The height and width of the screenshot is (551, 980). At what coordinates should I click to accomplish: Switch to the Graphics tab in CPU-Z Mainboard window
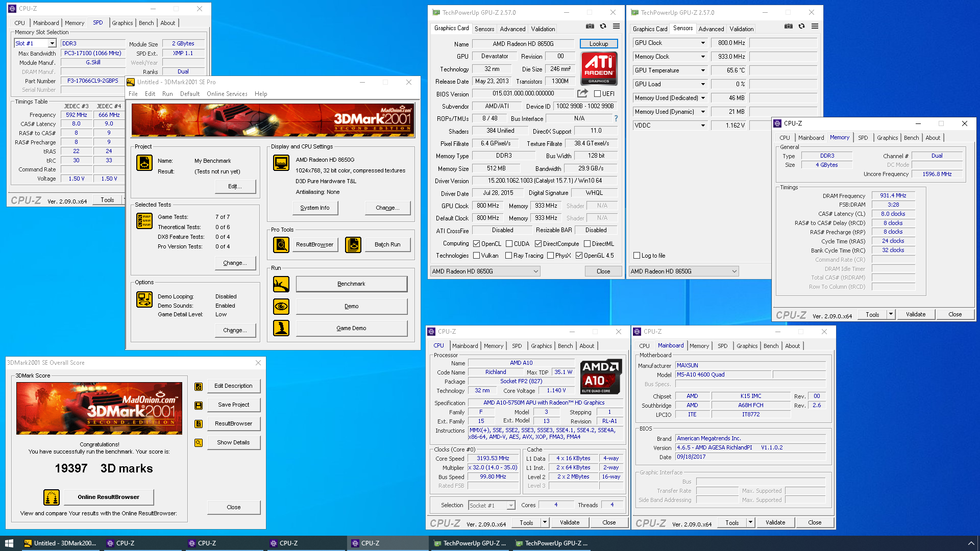(x=747, y=346)
